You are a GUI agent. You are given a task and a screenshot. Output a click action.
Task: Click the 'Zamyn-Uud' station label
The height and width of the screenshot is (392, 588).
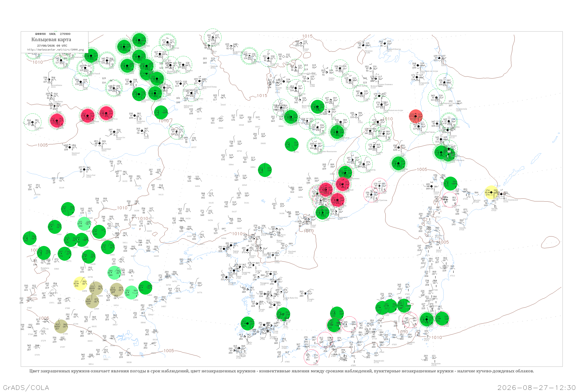point(91,175)
